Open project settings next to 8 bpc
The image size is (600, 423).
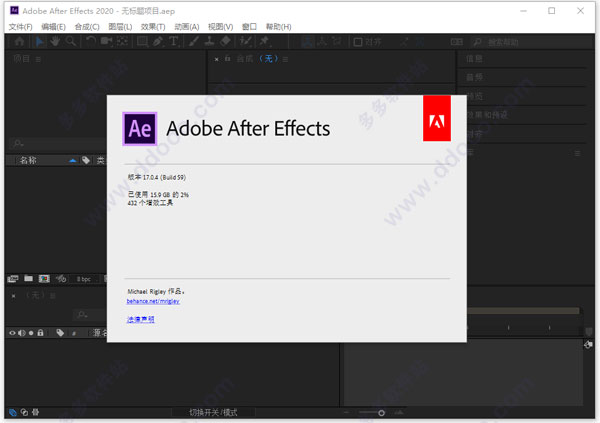(61, 279)
